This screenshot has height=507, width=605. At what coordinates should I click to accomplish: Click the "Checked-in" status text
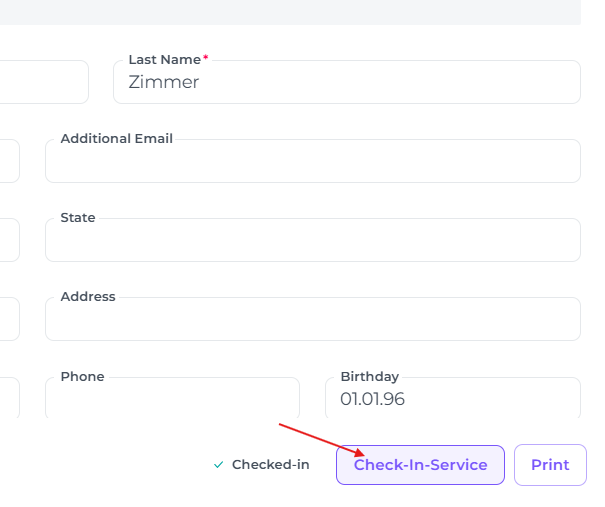pos(270,465)
